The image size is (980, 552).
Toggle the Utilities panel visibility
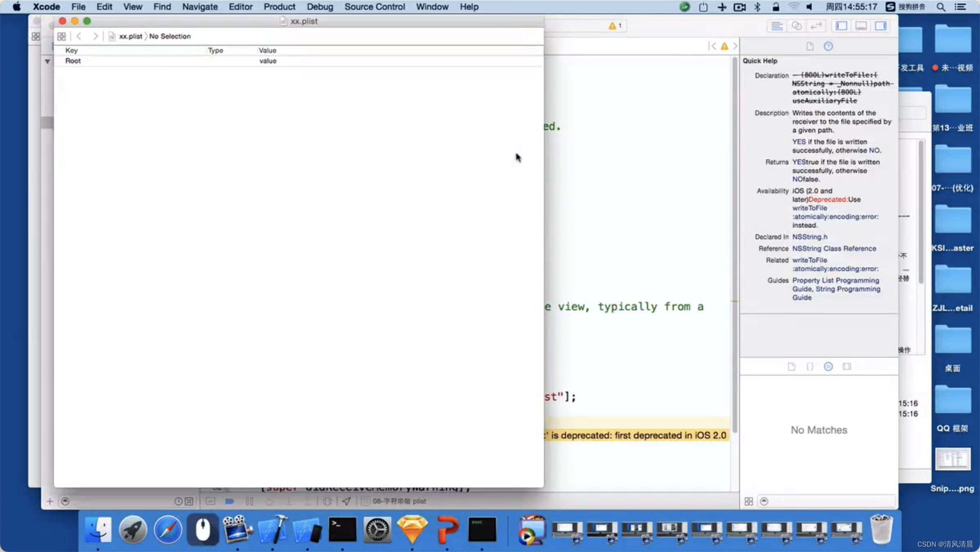[880, 26]
